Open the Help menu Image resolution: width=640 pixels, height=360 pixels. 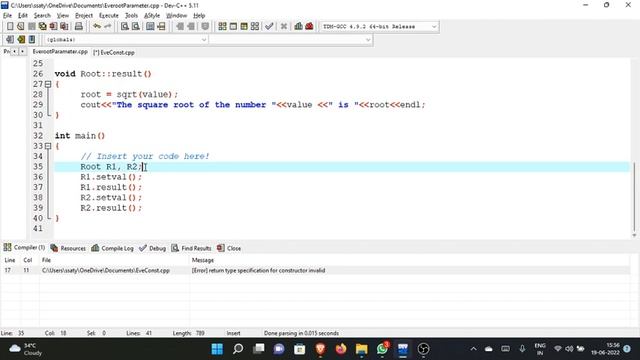click(199, 16)
